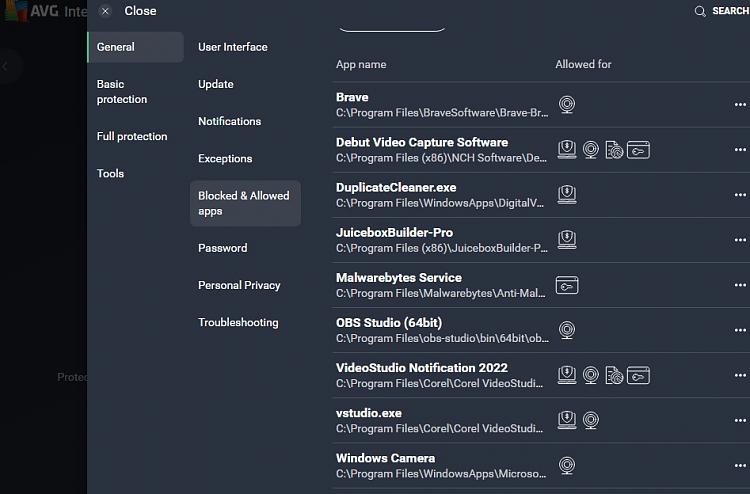Screen dimensions: 750x494
Task: Click DuplicateCleaner.exe's ransomware shield icon
Action: [x=567, y=195]
